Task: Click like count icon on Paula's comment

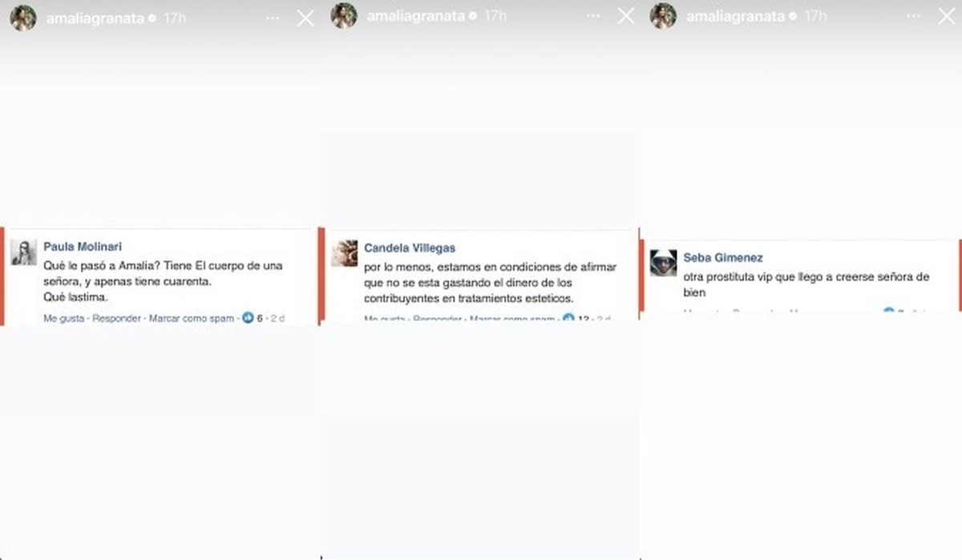Action: (248, 318)
